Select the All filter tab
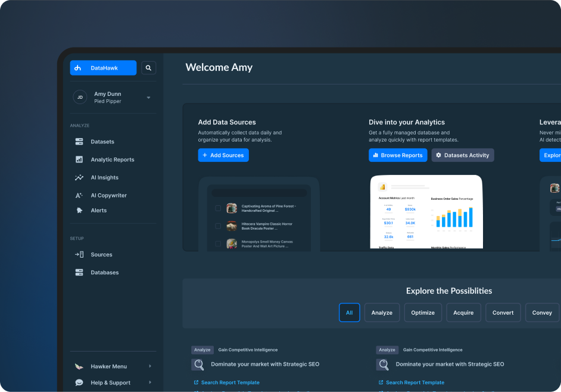Viewport: 561px width, 392px height. tap(349, 313)
